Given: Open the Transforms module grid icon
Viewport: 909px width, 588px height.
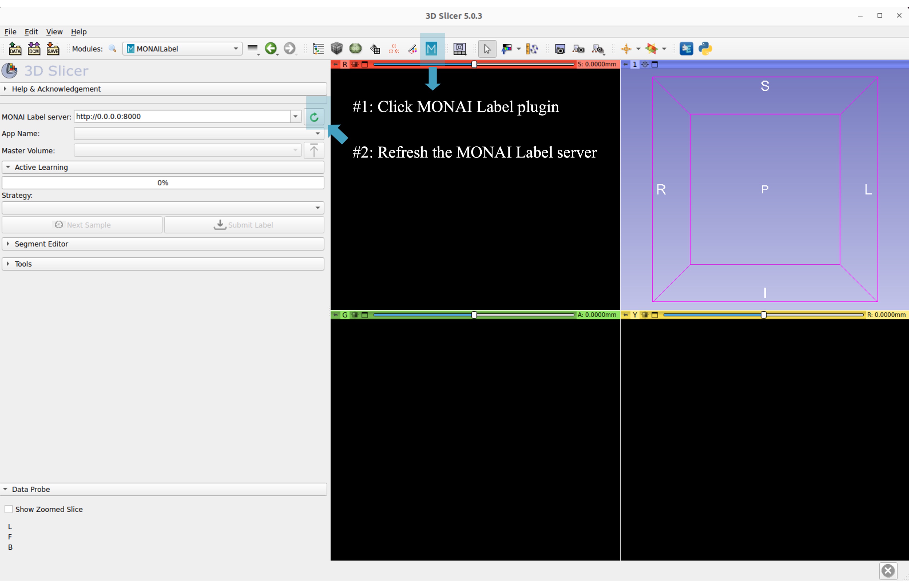Looking at the screenshot, I should tap(375, 49).
